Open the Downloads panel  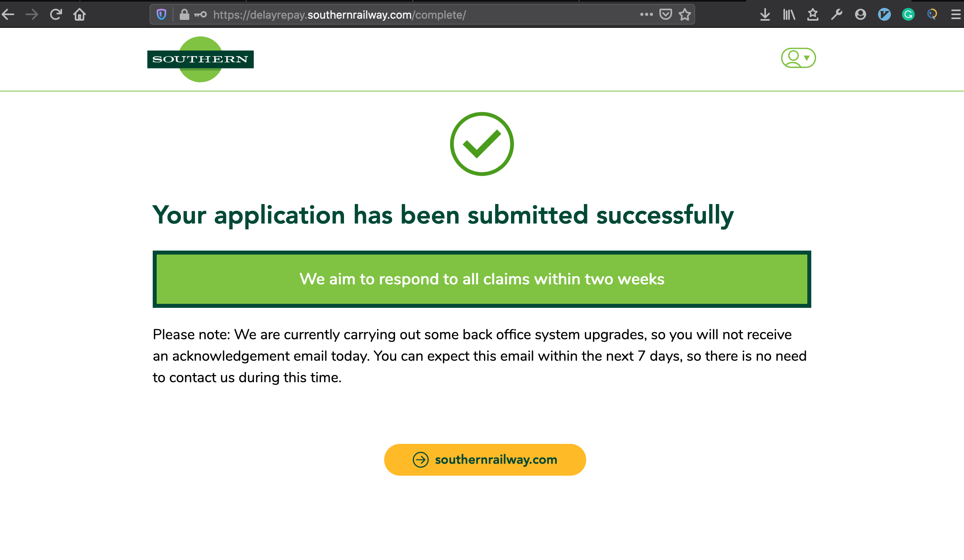[x=765, y=15]
